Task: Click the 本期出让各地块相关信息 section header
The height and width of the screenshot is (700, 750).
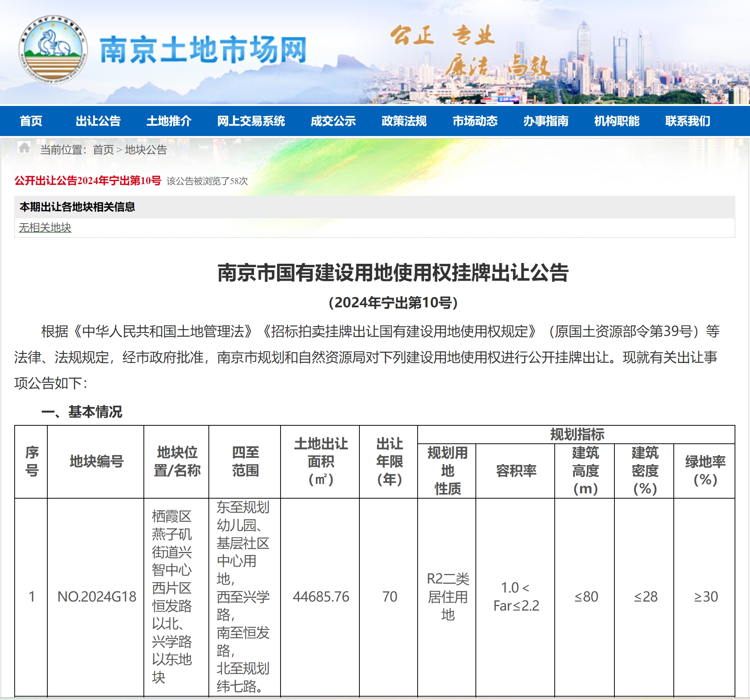Action: (x=77, y=207)
